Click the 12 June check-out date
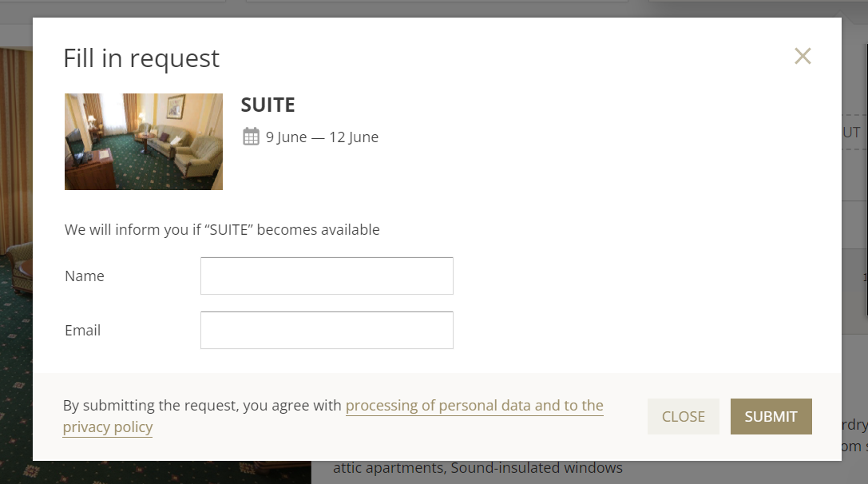This screenshot has width=868, height=484. tap(354, 137)
